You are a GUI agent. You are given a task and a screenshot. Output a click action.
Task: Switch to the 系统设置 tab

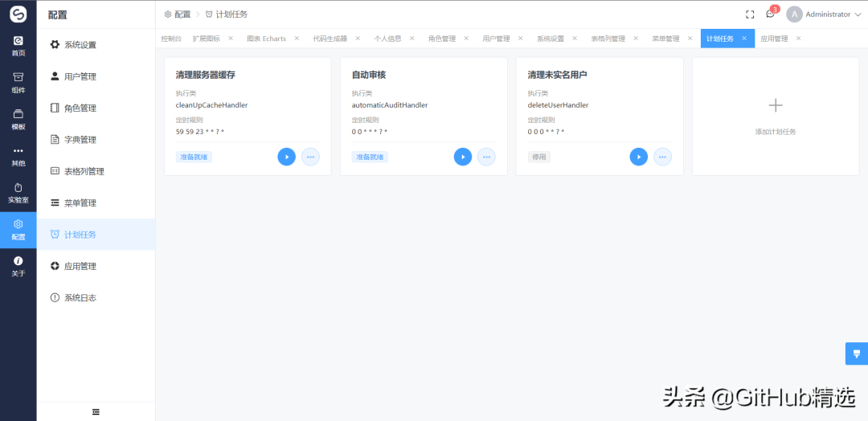(x=551, y=39)
